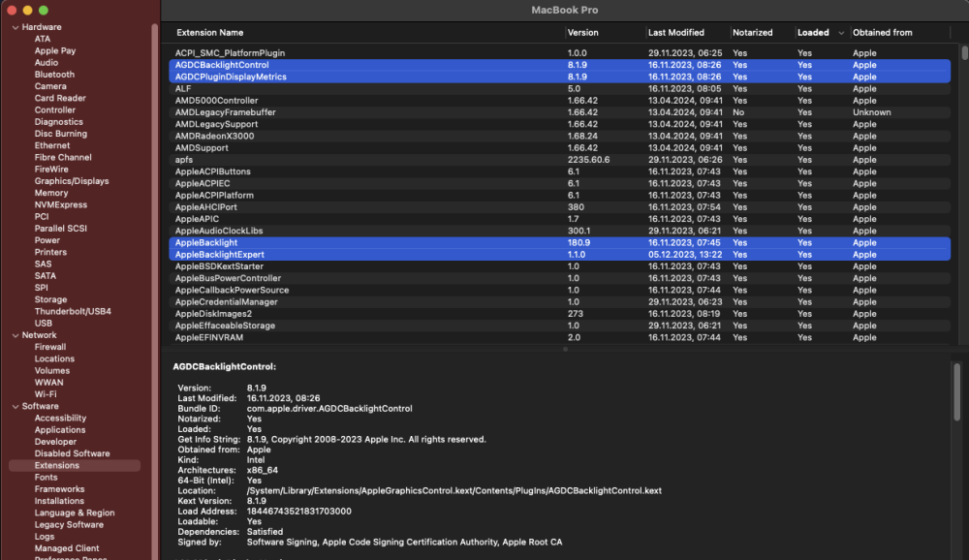Open the Memory hardware entry

(x=51, y=193)
